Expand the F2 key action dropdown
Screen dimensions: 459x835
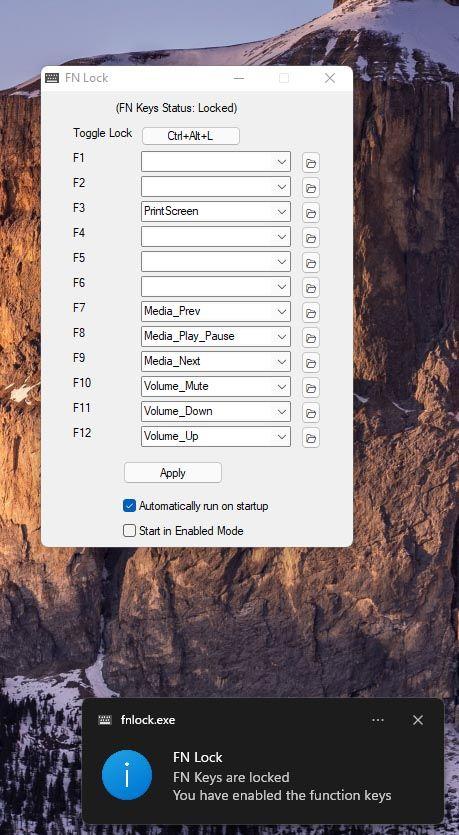[216, 186]
